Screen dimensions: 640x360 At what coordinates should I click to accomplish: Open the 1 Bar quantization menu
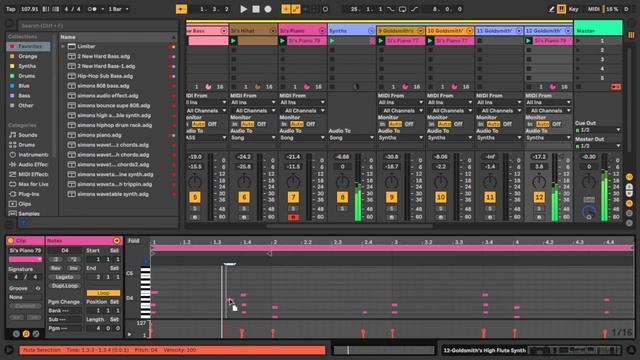coord(118,9)
